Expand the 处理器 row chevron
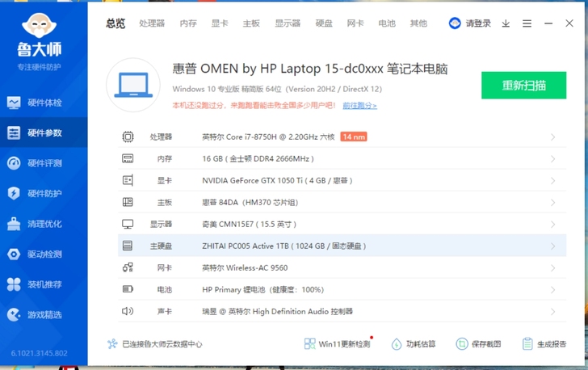Viewport: 588px width, 370px height. [552, 137]
